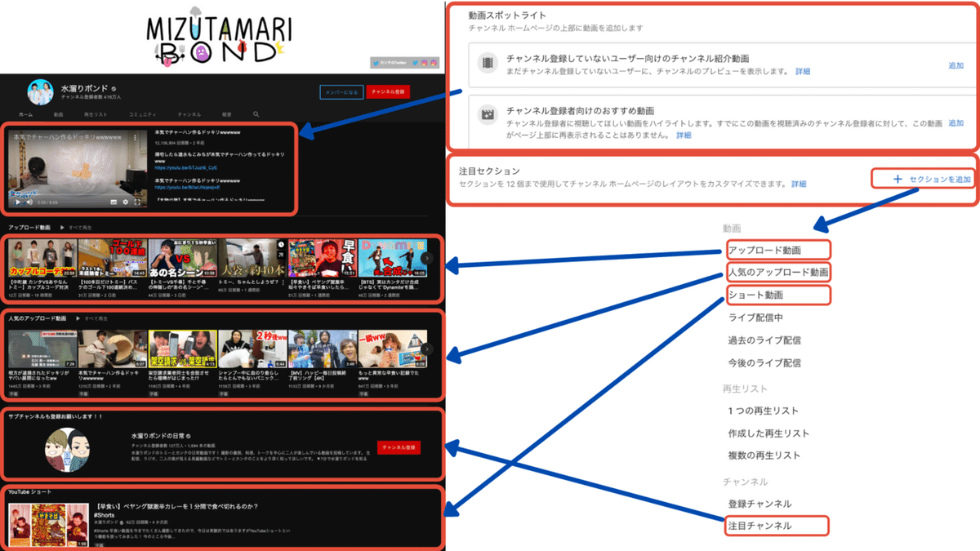Choose ライブ配信中 menu option
The image size is (980, 551).
(x=755, y=318)
